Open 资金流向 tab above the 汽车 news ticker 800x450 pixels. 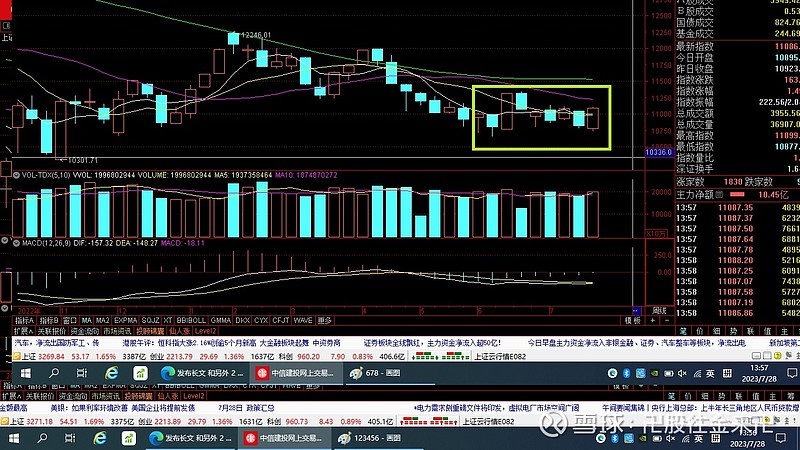(x=85, y=331)
